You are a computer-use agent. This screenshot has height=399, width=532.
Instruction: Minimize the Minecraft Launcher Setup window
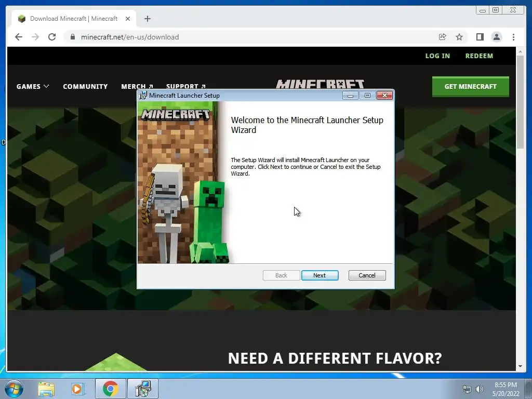click(350, 96)
